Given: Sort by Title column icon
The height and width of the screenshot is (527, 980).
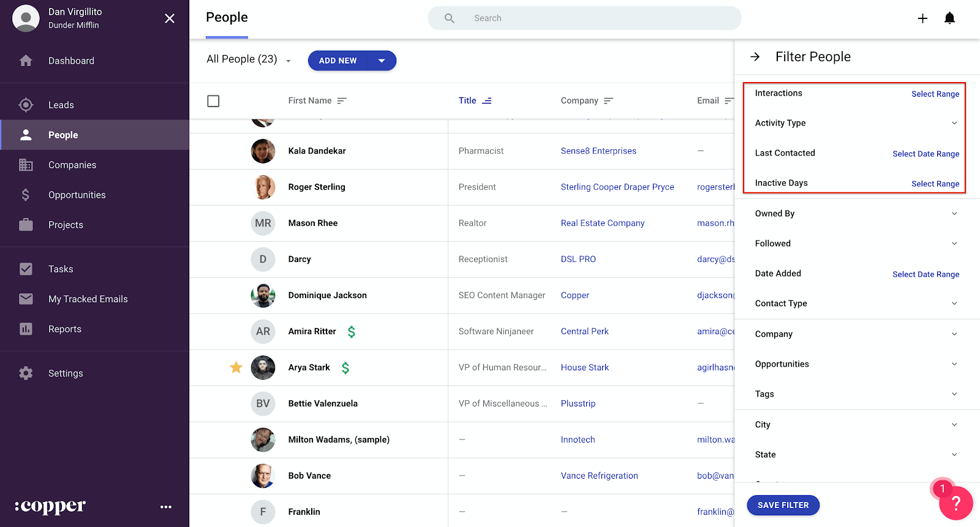Looking at the screenshot, I should tap(487, 100).
